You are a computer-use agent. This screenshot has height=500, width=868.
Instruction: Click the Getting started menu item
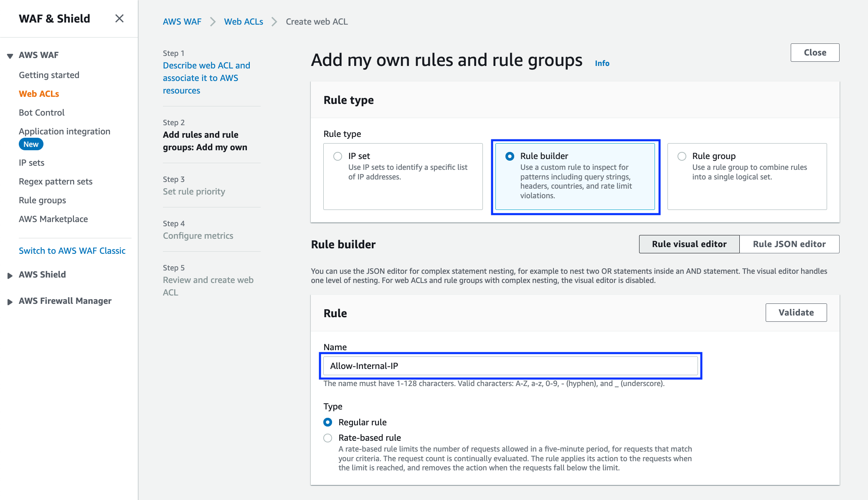[x=49, y=74]
